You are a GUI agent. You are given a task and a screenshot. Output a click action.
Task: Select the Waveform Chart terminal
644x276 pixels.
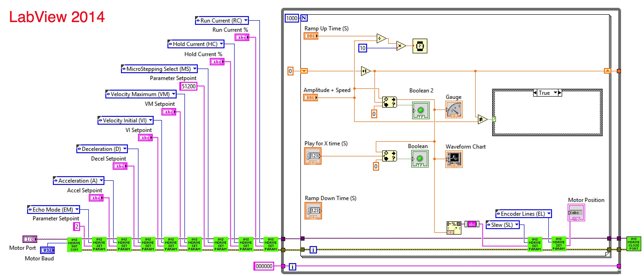pyautogui.click(x=454, y=159)
